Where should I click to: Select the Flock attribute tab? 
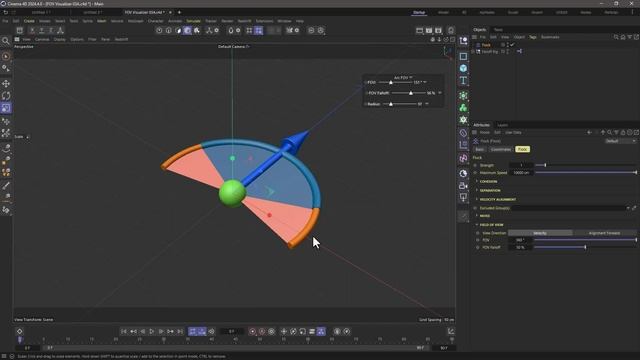coord(522,149)
